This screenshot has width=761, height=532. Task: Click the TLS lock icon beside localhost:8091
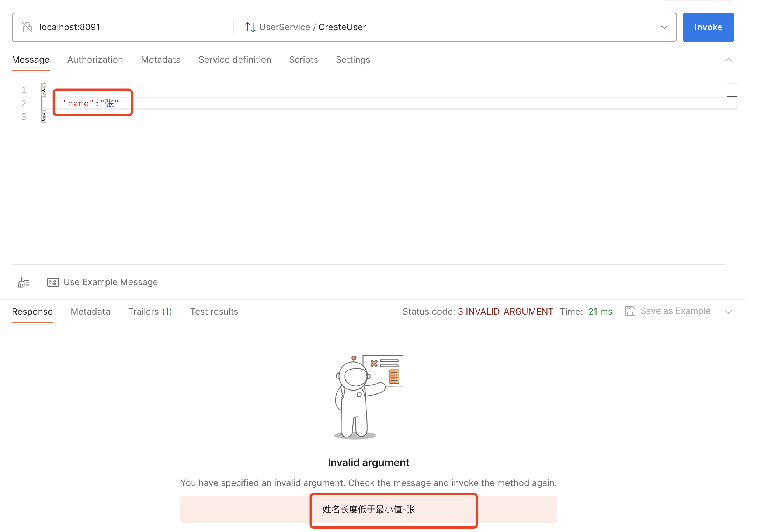[x=27, y=27]
